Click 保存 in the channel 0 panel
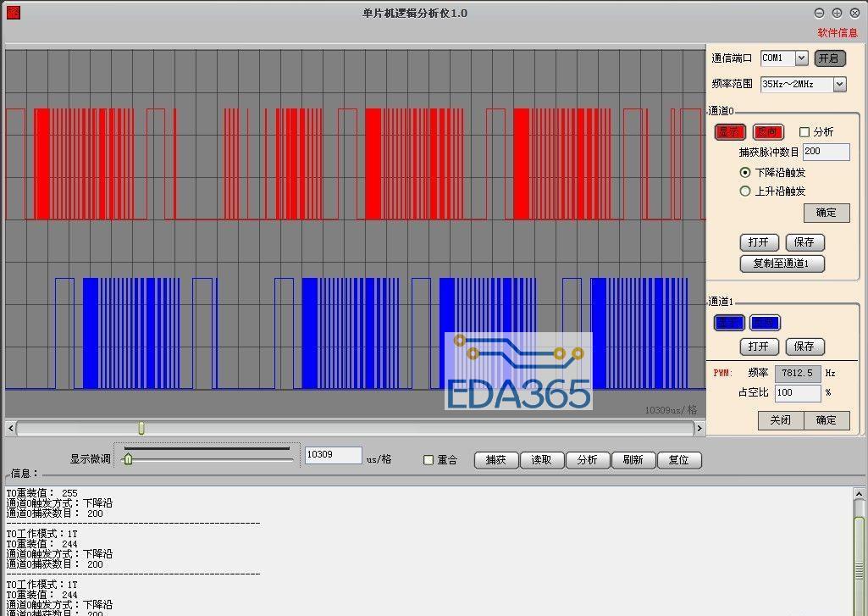The image size is (868, 616). (804, 242)
